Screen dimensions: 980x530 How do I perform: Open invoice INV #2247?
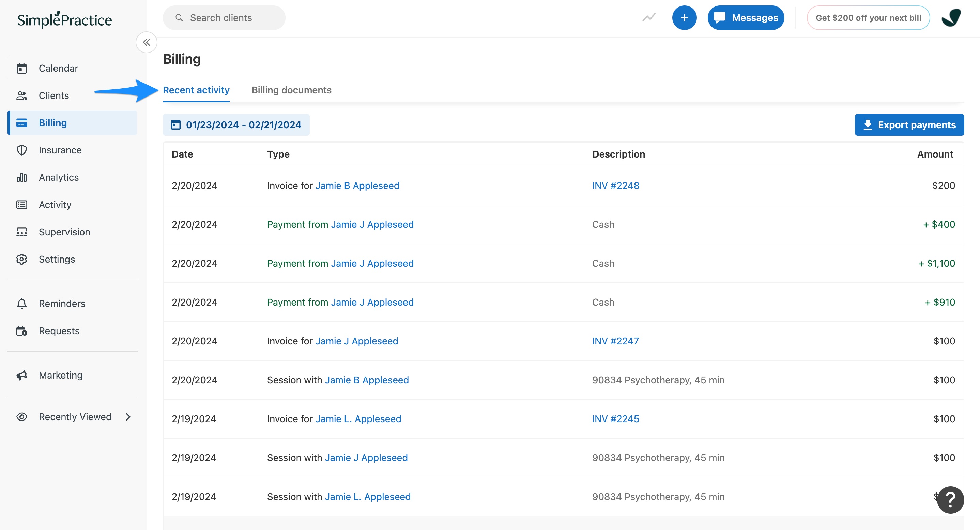(615, 341)
